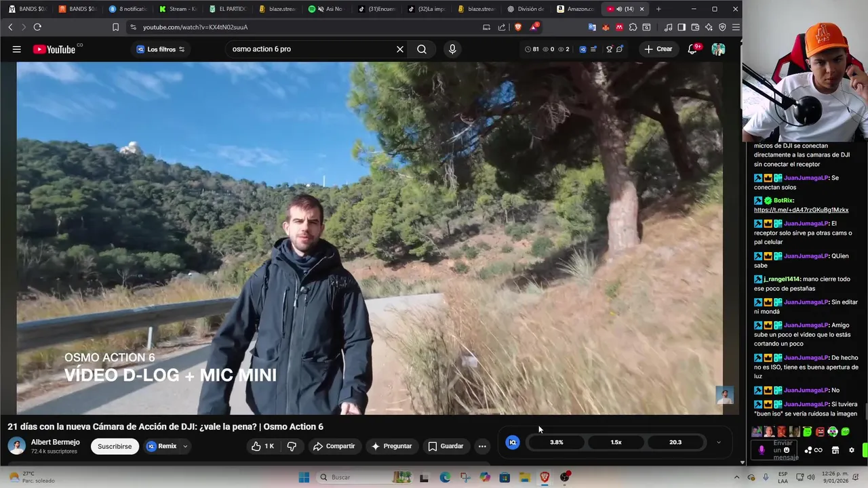Viewport: 868px width, 488px height.
Task: Click the Preguntar button
Action: (x=391, y=446)
